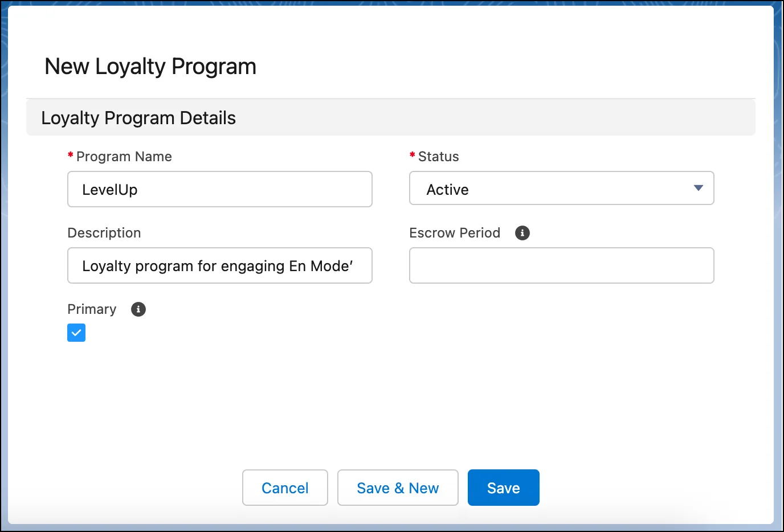
Task: Toggle the Primary program setting off
Action: point(76,333)
